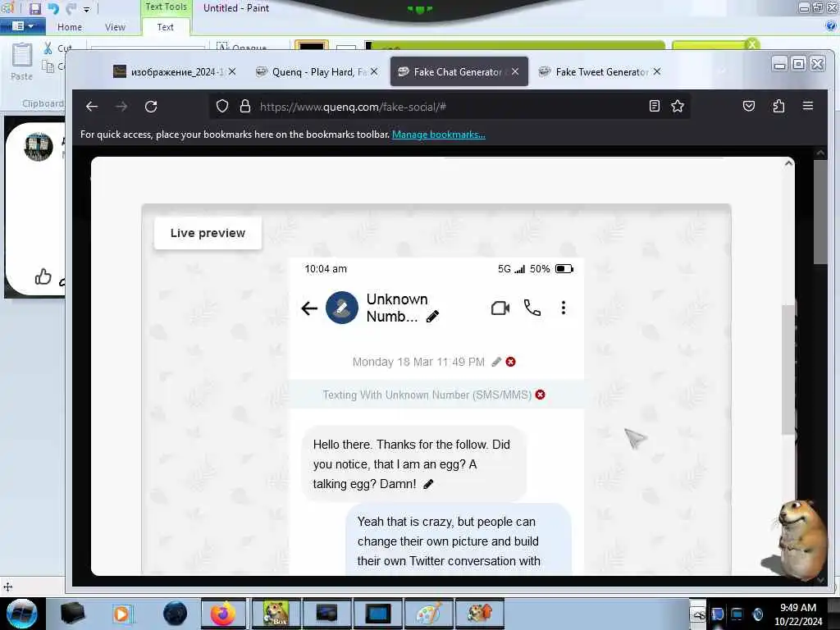The width and height of the screenshot is (840, 630).
Task: Close the Fake Chat Generator tab
Action: pyautogui.click(x=515, y=71)
